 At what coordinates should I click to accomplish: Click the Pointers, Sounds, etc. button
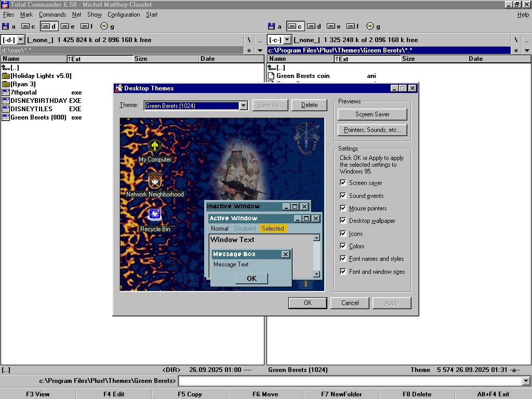click(372, 130)
